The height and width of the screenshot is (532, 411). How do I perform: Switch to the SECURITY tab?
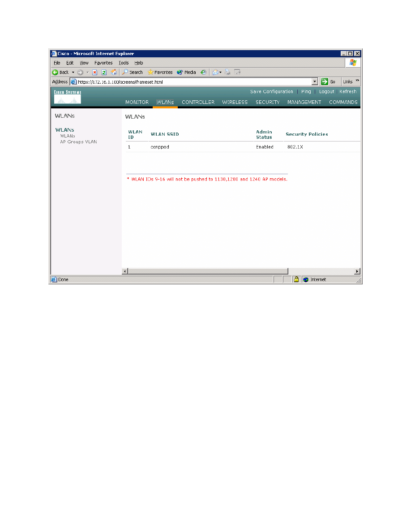click(x=267, y=102)
